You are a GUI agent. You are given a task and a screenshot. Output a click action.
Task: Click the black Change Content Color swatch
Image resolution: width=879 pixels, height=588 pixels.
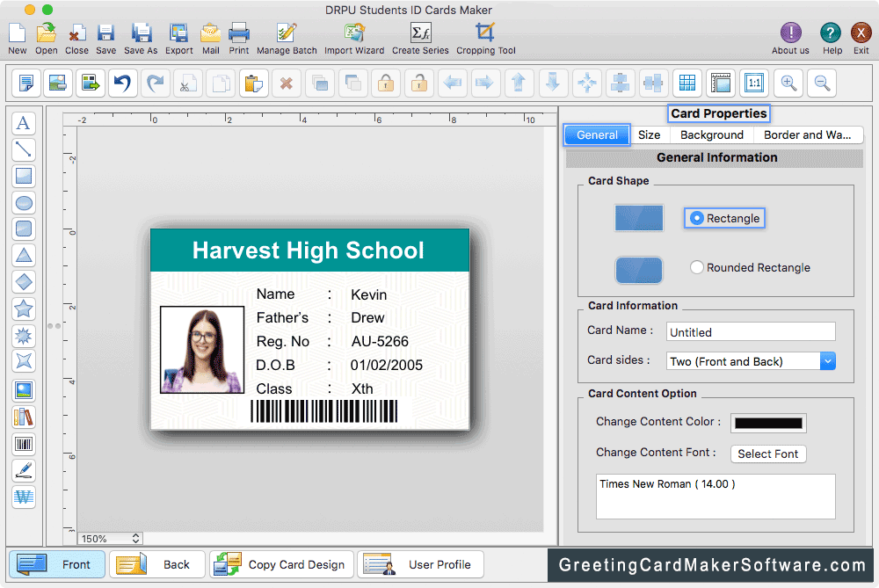point(768,423)
